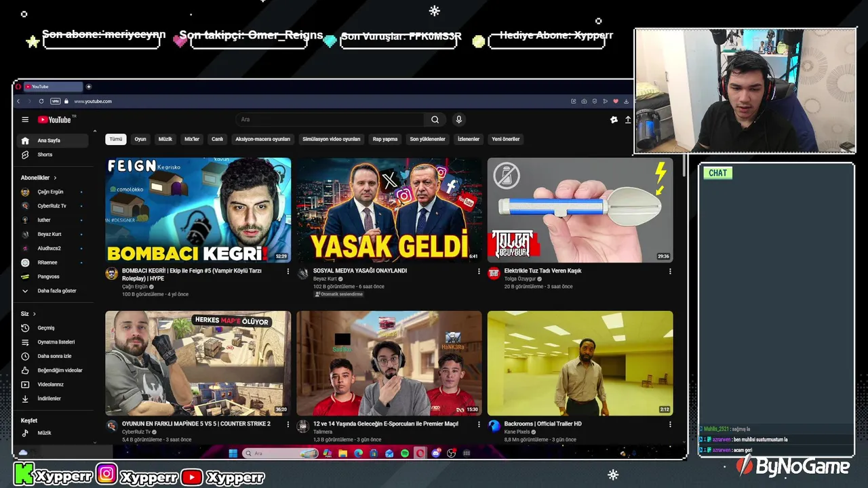Select Aksiyon-macera oyunları chip
The image size is (868, 488).
pos(262,139)
